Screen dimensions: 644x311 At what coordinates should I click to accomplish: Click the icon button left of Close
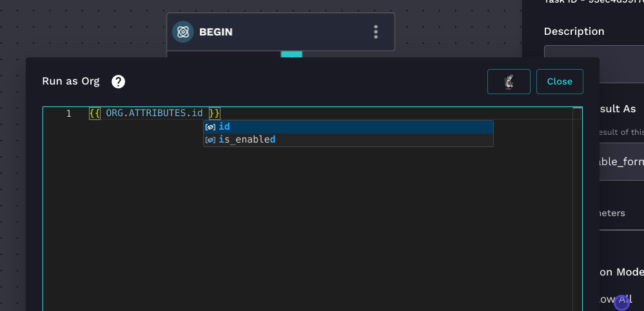pos(509,81)
